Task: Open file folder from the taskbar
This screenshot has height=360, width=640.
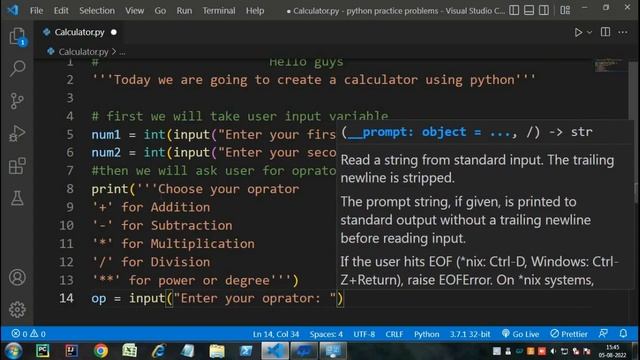Action: (x=217, y=351)
